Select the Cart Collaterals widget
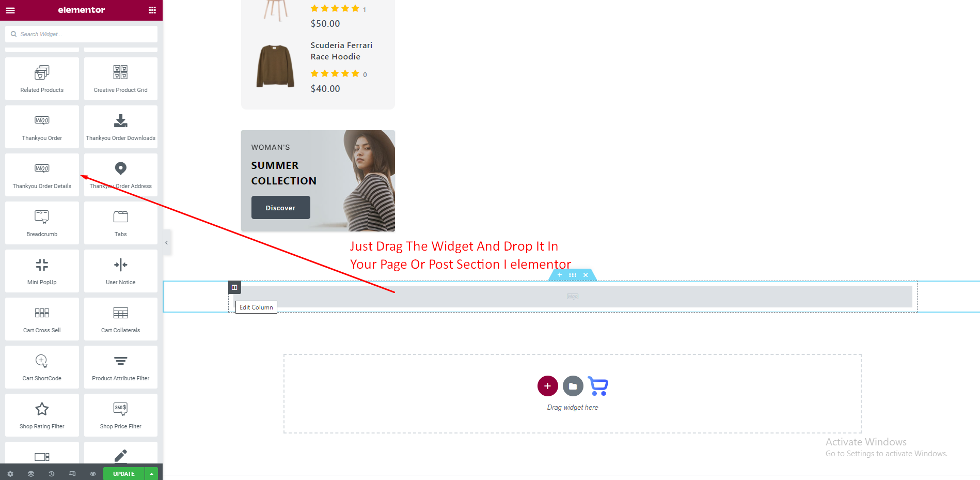This screenshot has height=480, width=980. pyautogui.click(x=121, y=319)
